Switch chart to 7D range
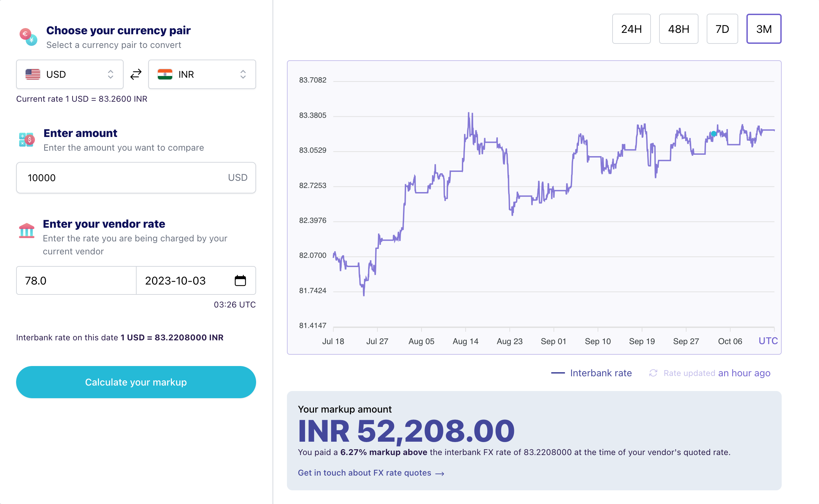 click(722, 29)
